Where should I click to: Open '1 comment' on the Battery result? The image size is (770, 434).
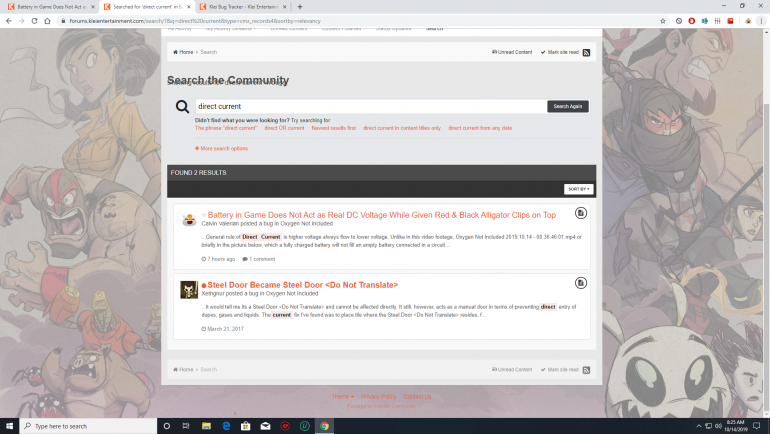[259, 259]
